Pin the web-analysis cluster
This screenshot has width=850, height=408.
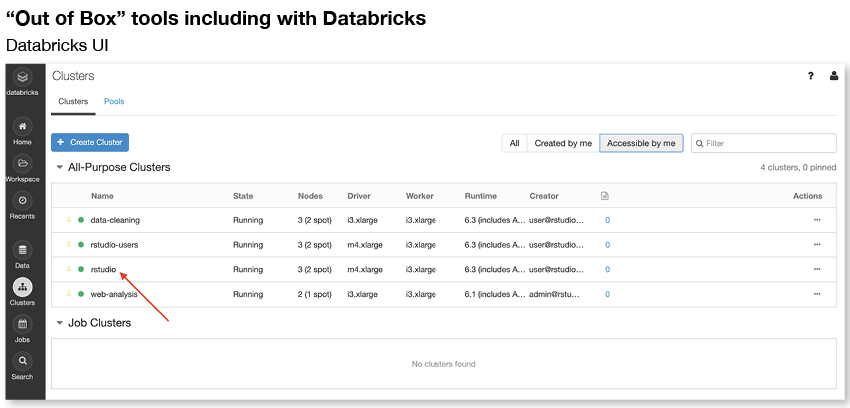pos(69,294)
